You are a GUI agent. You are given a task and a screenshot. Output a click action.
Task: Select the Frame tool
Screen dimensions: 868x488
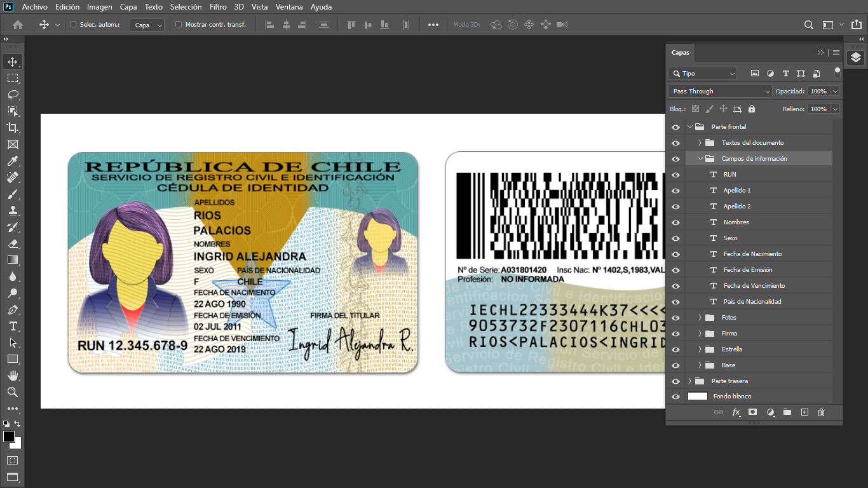pyautogui.click(x=12, y=144)
